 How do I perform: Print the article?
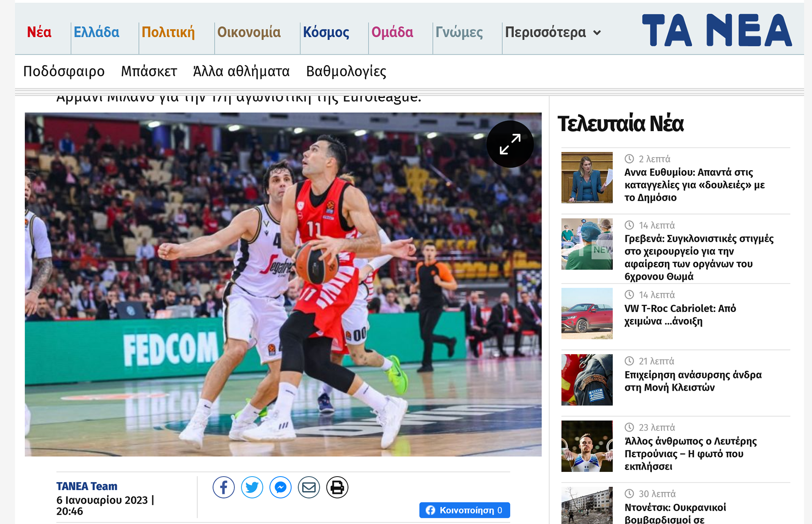tap(337, 488)
